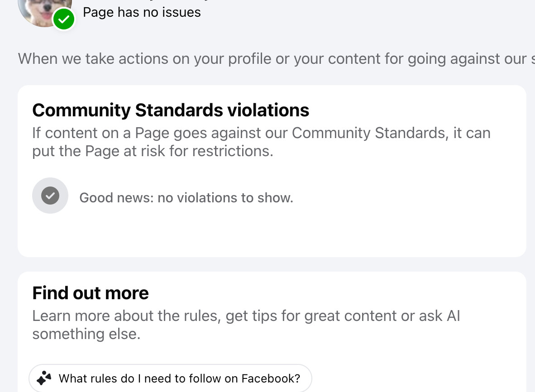
Task: Click the "When we take actions on your profile" paragraph
Action: (x=277, y=59)
